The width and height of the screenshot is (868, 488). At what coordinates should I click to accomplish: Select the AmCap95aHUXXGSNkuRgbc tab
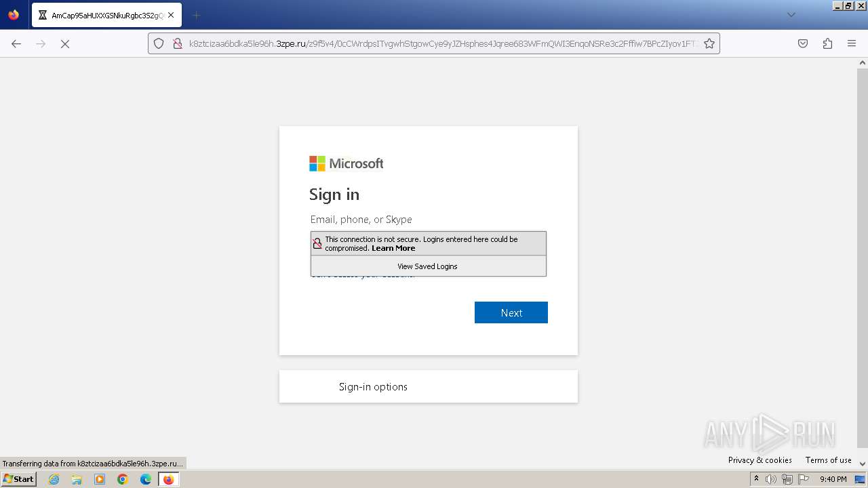(106, 15)
